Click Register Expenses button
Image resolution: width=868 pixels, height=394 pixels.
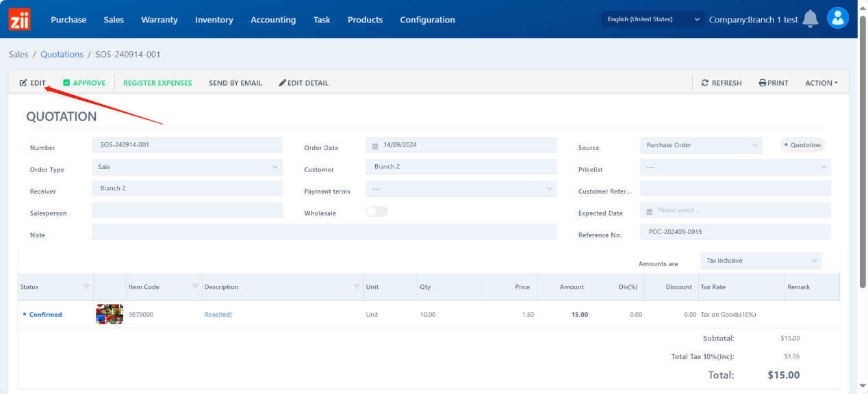click(x=157, y=83)
